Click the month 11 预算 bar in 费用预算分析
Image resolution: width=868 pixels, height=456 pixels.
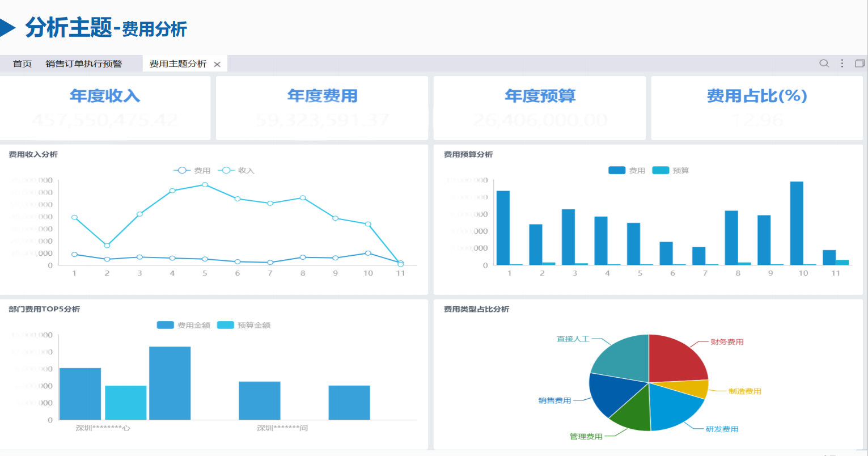point(842,263)
